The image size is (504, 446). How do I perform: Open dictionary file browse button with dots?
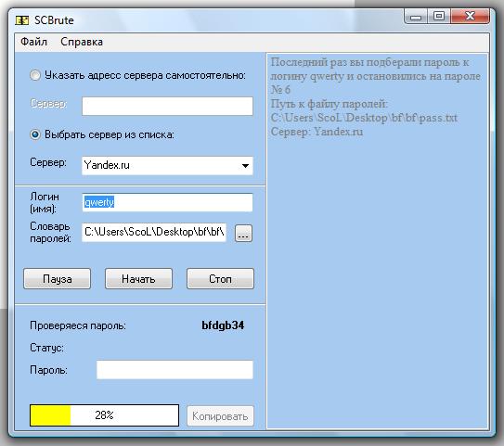(x=243, y=233)
